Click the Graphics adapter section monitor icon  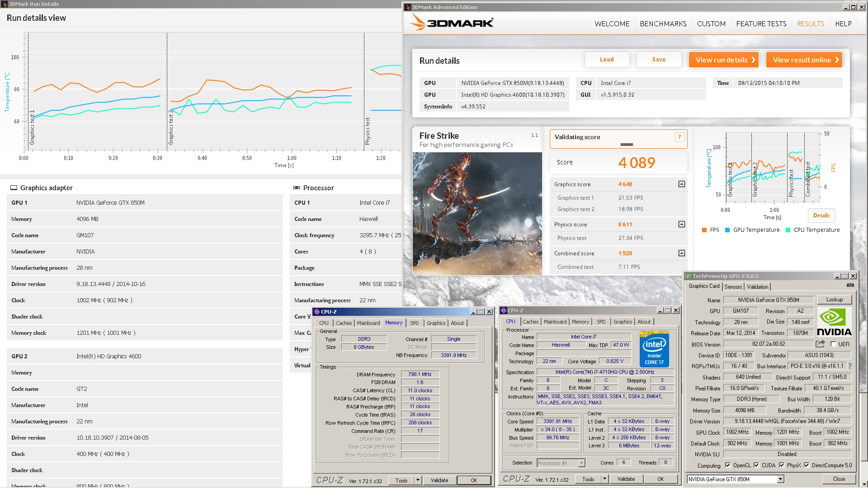(x=14, y=188)
